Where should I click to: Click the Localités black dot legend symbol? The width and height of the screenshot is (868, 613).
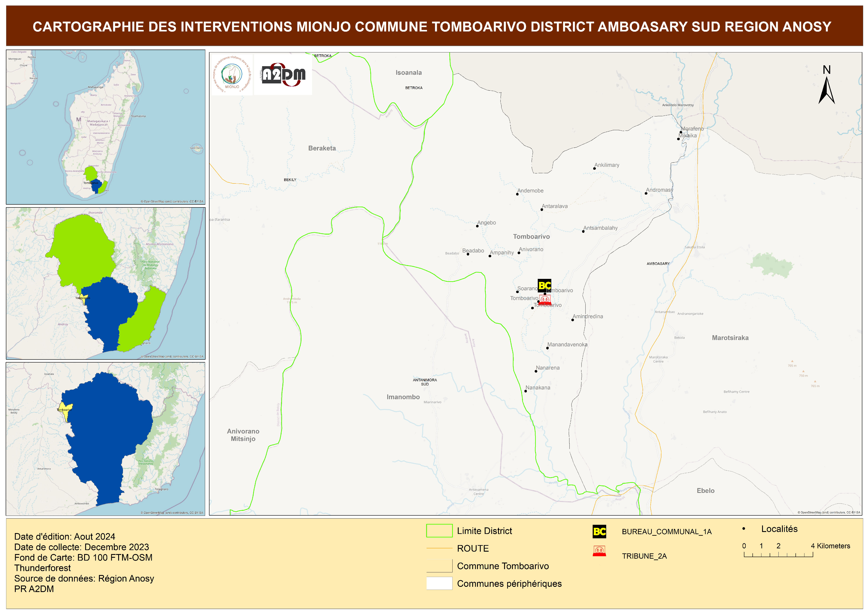744,529
